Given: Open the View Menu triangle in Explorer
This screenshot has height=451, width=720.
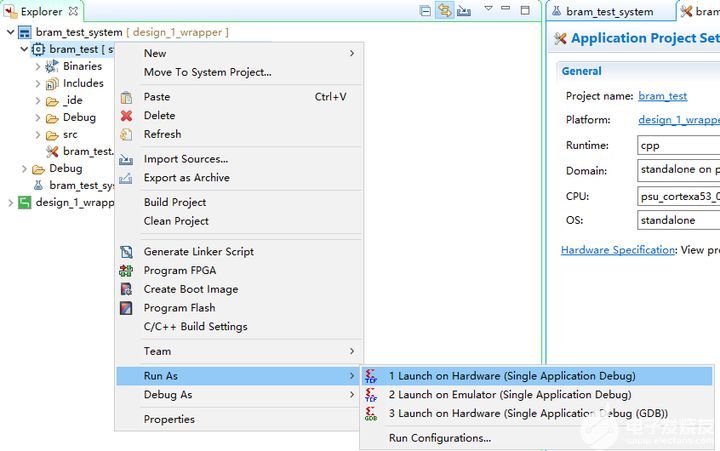Looking at the screenshot, I should (489, 8).
